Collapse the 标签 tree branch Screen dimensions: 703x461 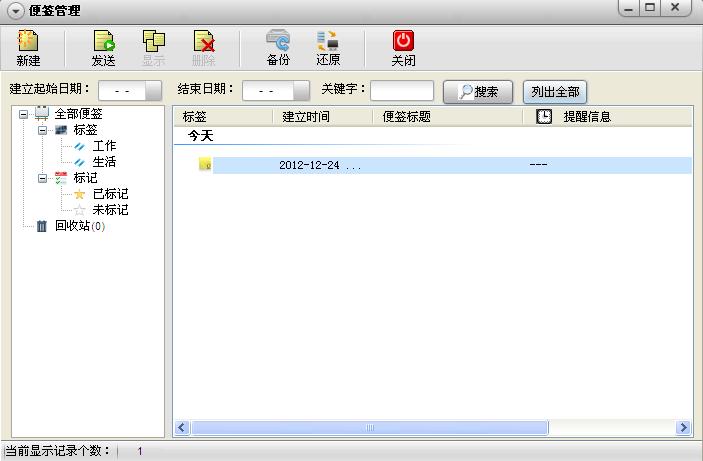click(42, 130)
